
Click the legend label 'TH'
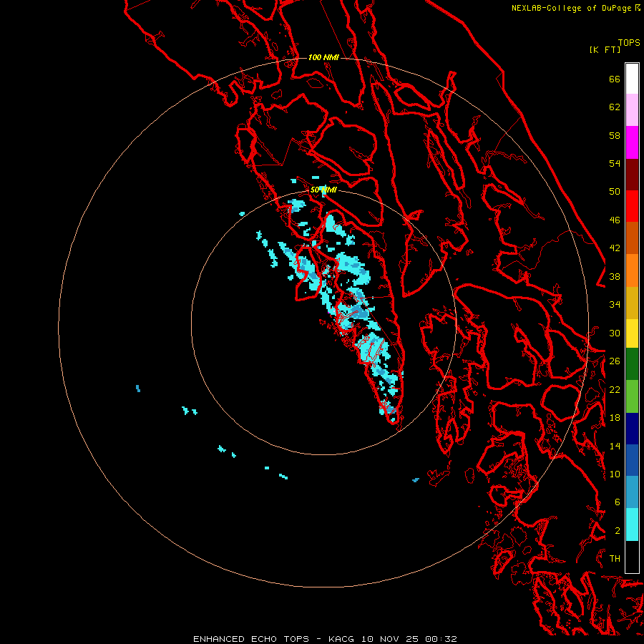coord(615,558)
